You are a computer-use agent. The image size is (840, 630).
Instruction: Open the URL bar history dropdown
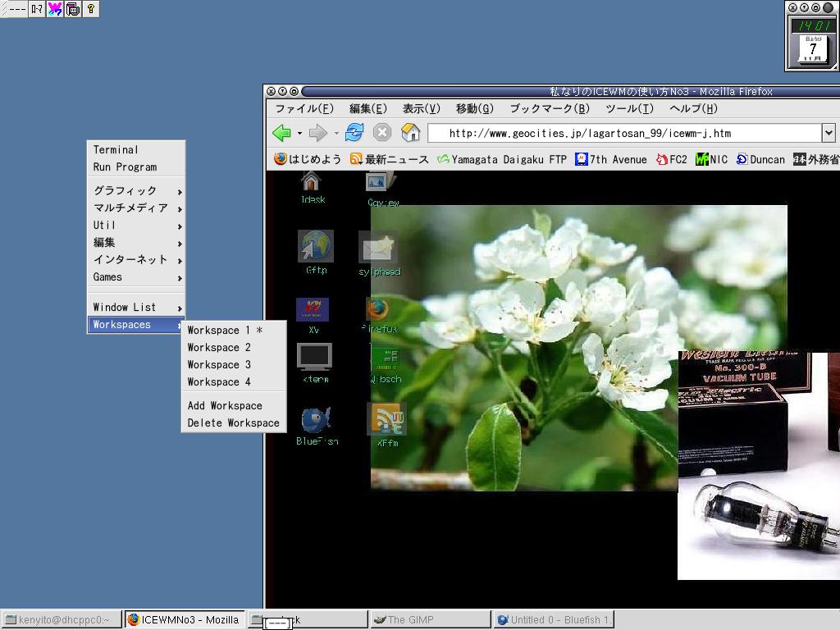click(x=829, y=132)
